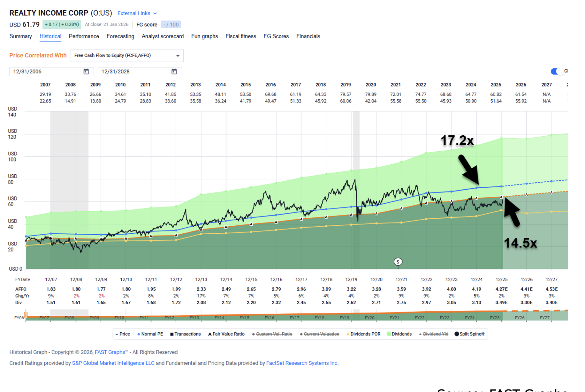Open the start date calendar picker icon
The height and width of the screenshot is (392, 585).
point(86,72)
